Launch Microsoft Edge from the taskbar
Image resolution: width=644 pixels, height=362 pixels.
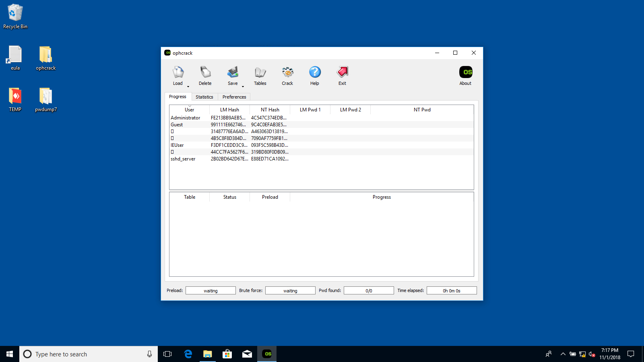pos(188,354)
